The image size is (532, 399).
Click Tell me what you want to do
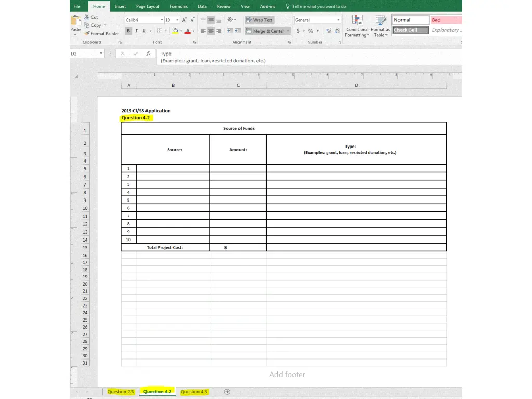tap(316, 6)
